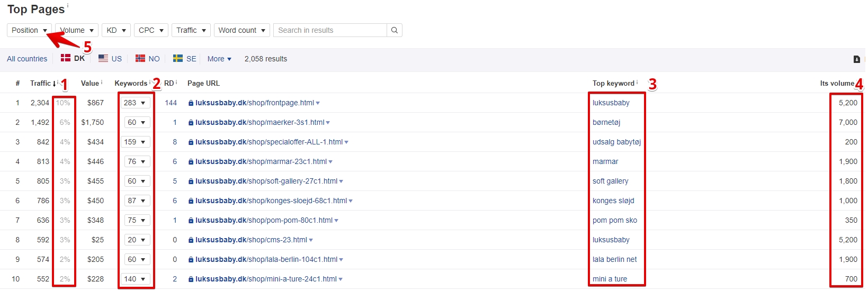
Task: Click the info icon beside Top keyword
Action: pos(637,83)
